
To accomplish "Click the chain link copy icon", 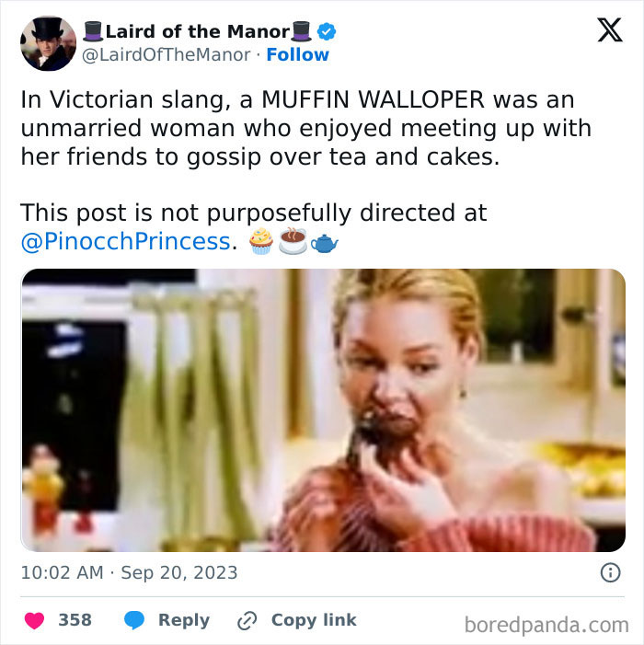I will (x=247, y=620).
